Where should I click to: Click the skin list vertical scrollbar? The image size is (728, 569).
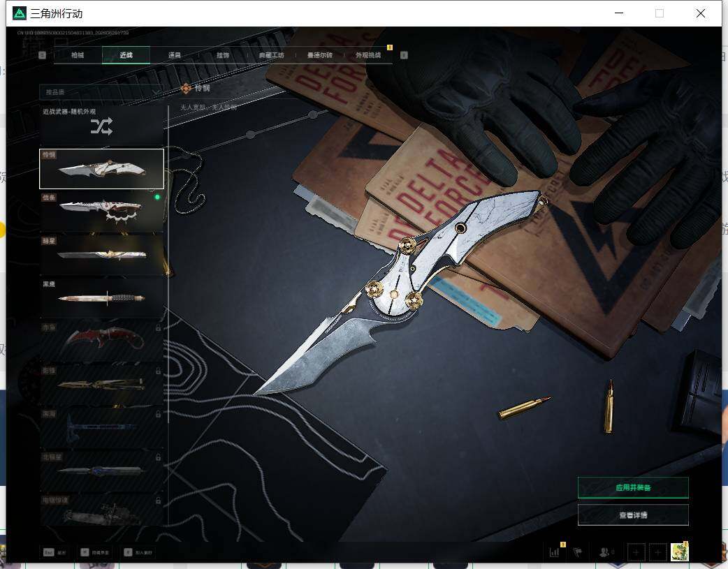[168, 265]
